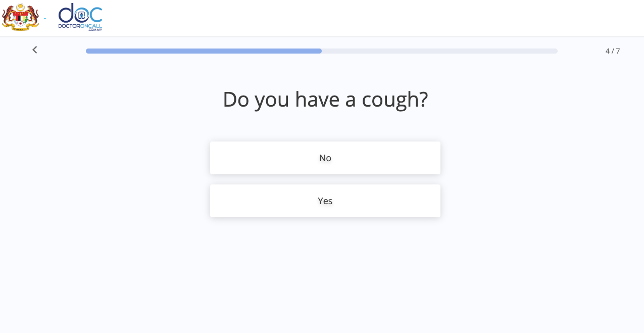Open the DoctorOnCall logo link

tap(80, 17)
